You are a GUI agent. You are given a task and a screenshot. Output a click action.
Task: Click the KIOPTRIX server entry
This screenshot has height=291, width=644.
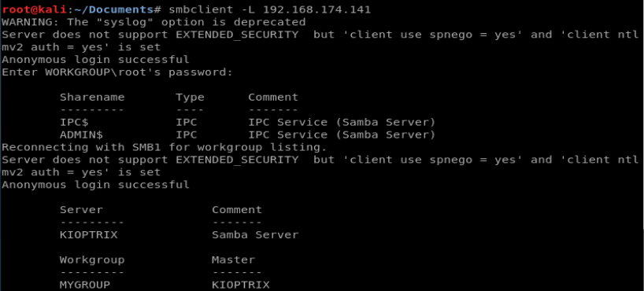[x=89, y=235]
